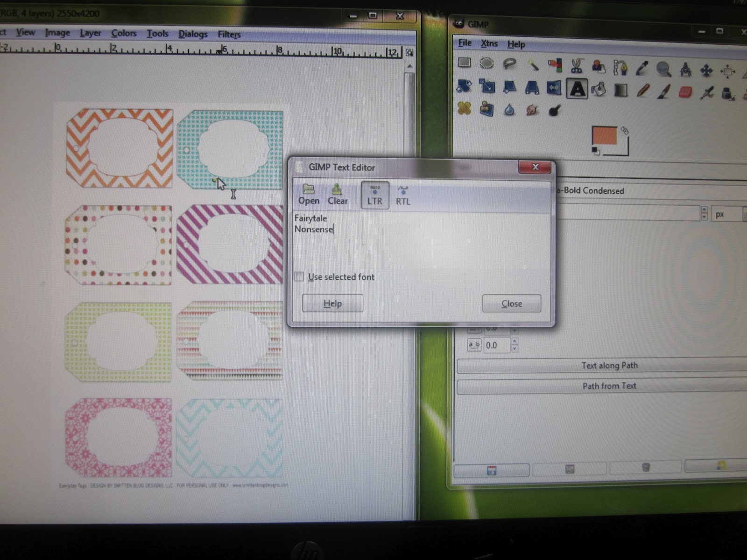Select the Dodge/Burn tool
747x560 pixels.
coord(554,111)
